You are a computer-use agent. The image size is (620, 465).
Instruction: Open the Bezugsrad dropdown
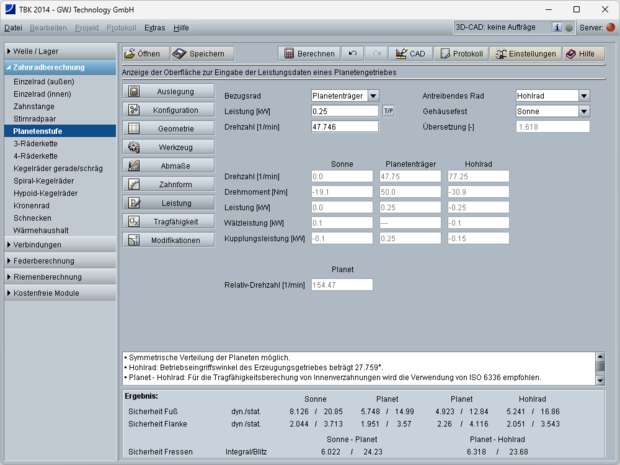373,95
